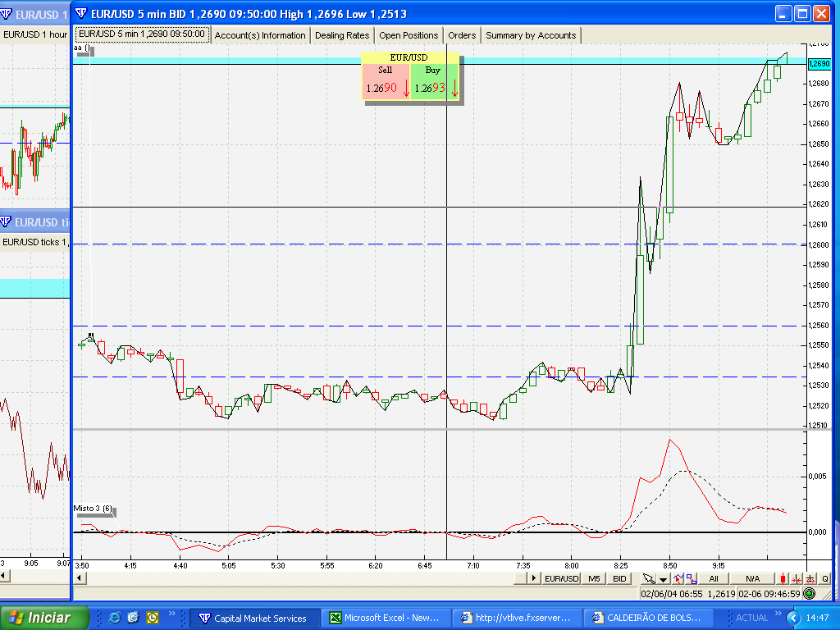The width and height of the screenshot is (840, 630).
Task: Click the 'aa ()' indicator label
Action: (83, 48)
